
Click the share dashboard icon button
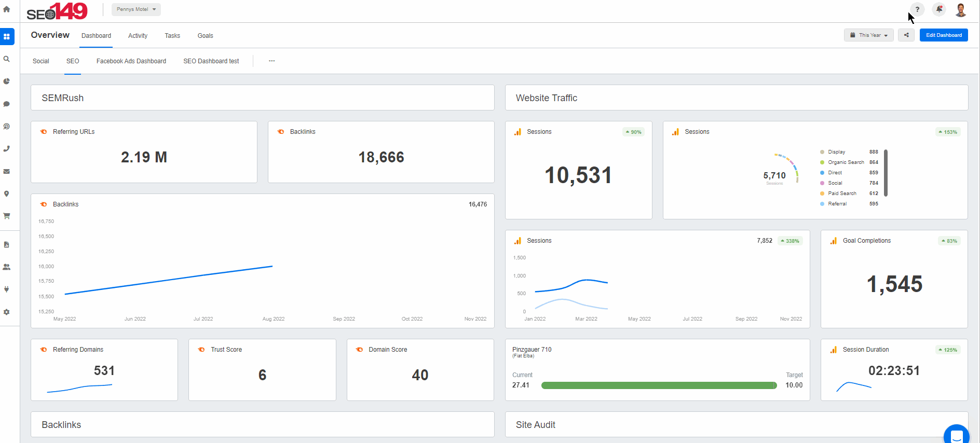[x=906, y=35]
